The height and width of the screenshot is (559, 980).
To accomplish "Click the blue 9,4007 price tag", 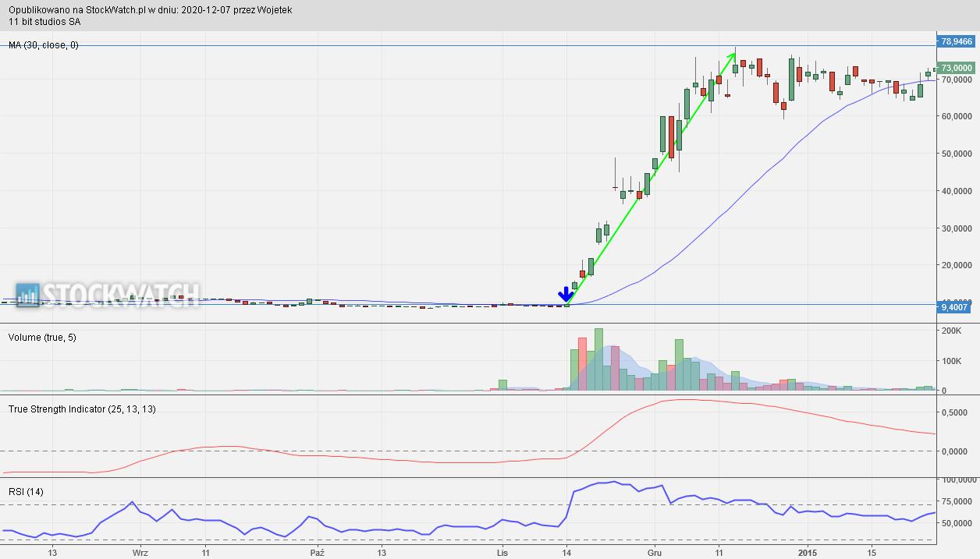I will pyautogui.click(x=954, y=307).
